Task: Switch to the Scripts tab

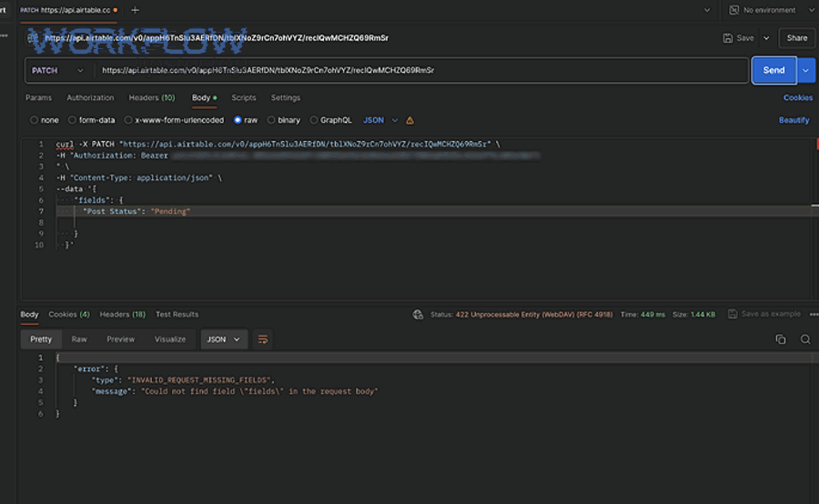Action: [x=243, y=97]
